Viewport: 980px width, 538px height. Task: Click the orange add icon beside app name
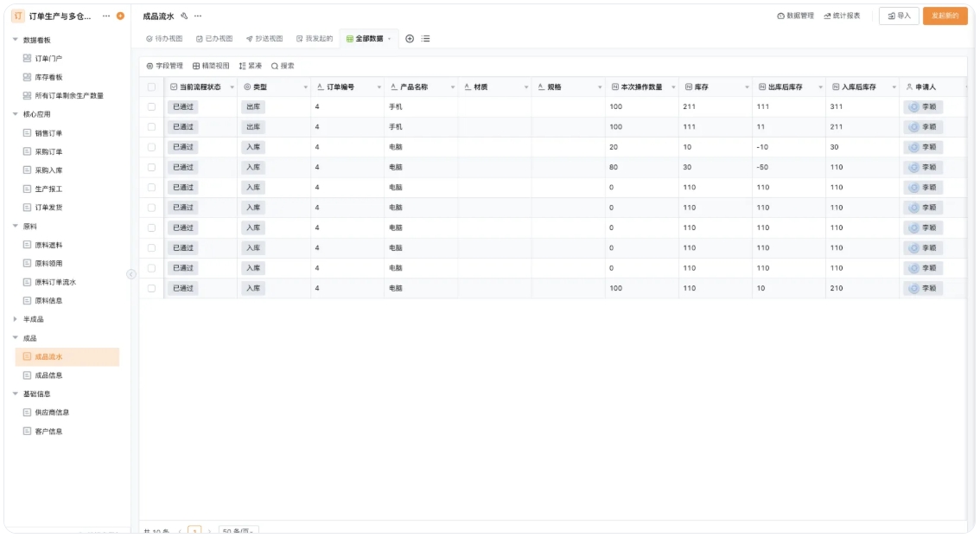pos(120,16)
